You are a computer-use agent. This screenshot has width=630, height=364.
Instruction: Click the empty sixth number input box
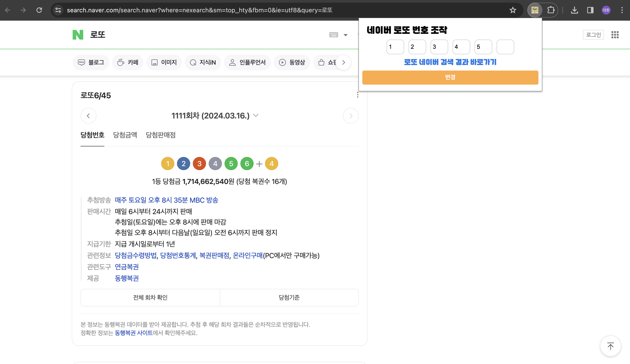tap(505, 47)
